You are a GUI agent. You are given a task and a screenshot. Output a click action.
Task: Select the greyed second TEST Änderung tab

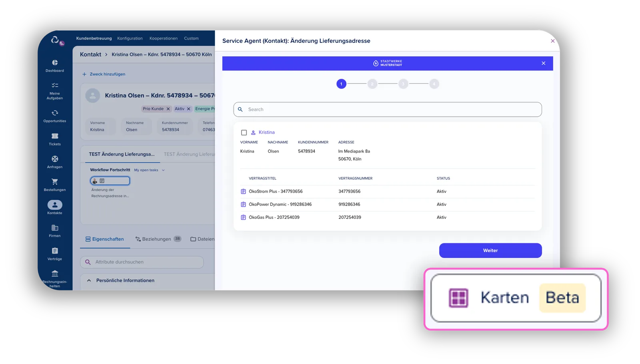189,154
